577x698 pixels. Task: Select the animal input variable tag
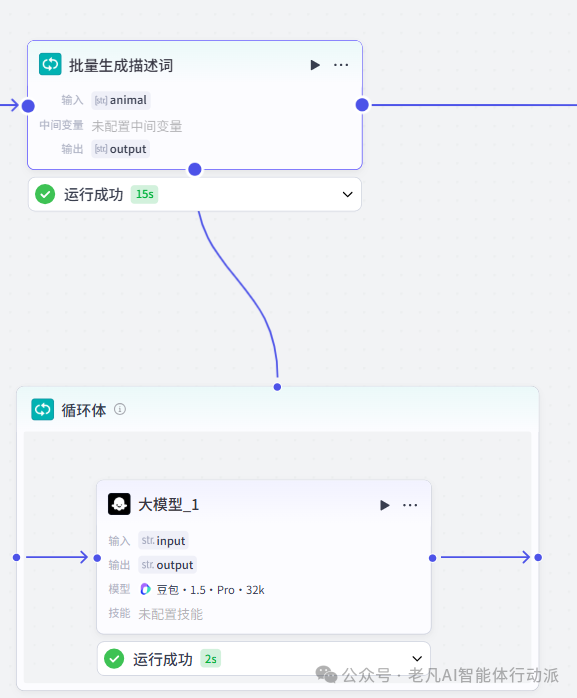121,100
